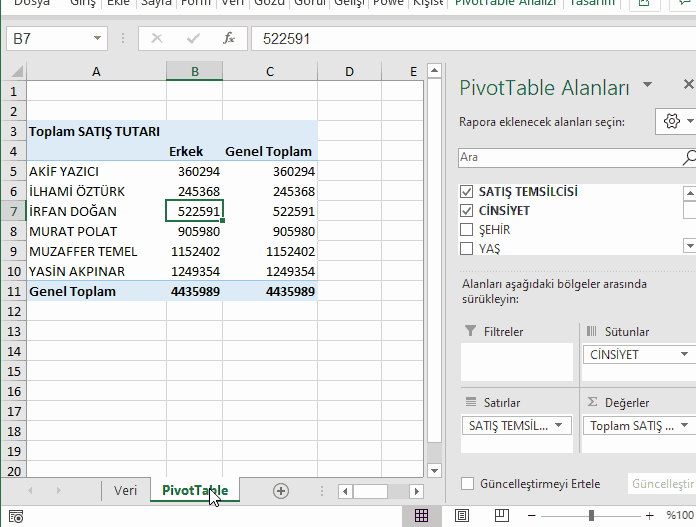Image resolution: width=696 pixels, height=527 pixels.
Task: Click horizontal scrollbar left arrow
Action: (x=345, y=491)
